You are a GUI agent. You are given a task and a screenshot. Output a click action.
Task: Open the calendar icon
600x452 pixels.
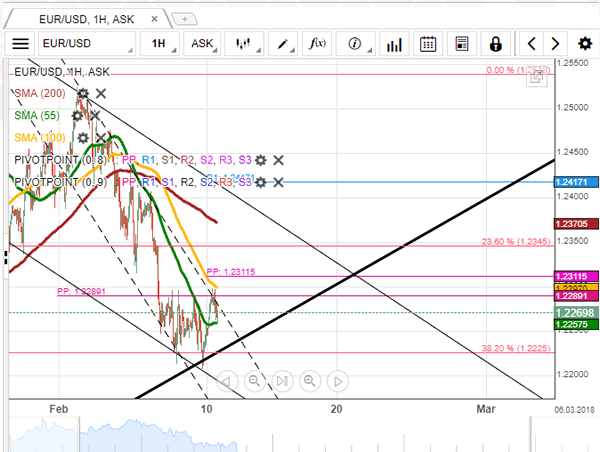(x=428, y=44)
